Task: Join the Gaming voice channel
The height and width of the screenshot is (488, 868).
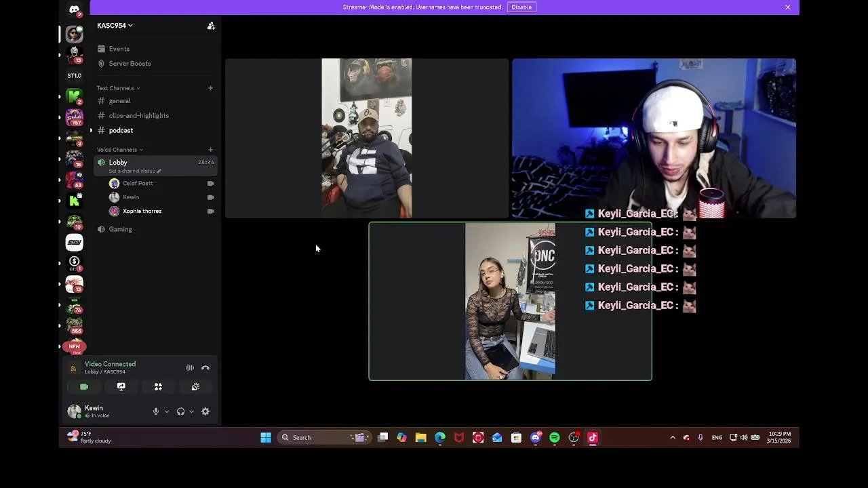Action: click(120, 230)
